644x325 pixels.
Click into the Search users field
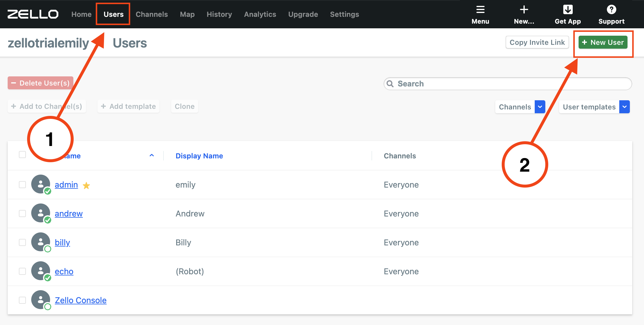(508, 84)
